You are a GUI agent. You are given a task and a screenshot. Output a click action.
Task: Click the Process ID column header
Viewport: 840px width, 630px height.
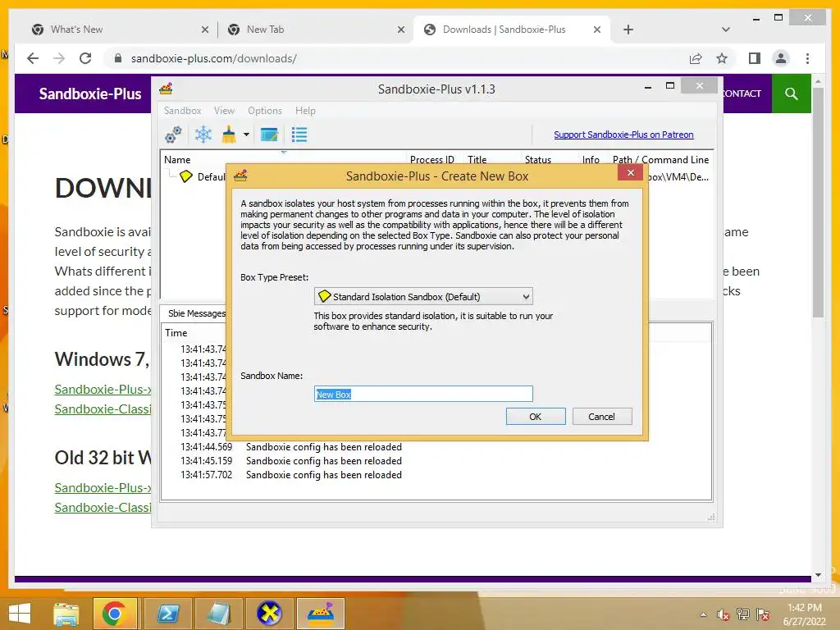(x=431, y=160)
